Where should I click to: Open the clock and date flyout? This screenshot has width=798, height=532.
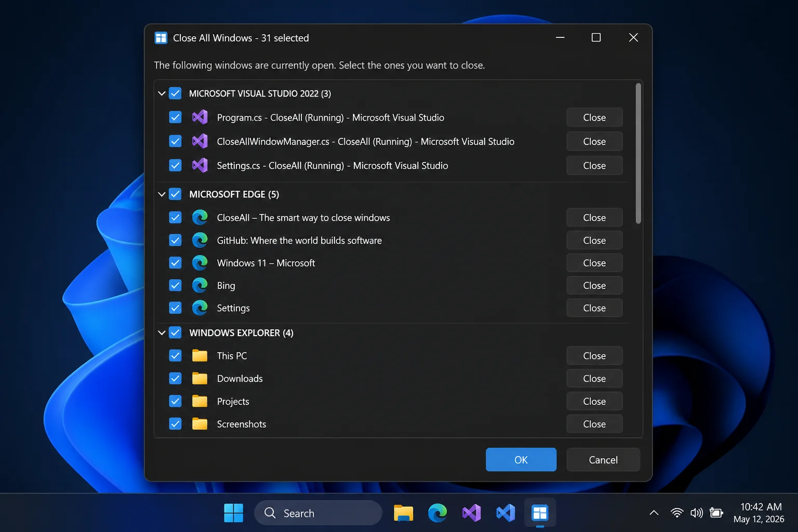(x=759, y=513)
